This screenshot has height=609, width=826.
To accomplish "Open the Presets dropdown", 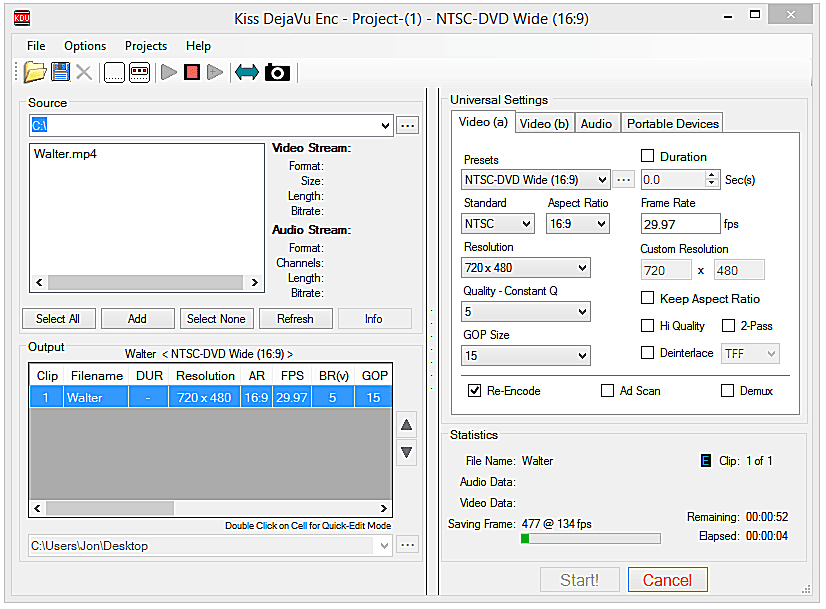I will coord(536,180).
